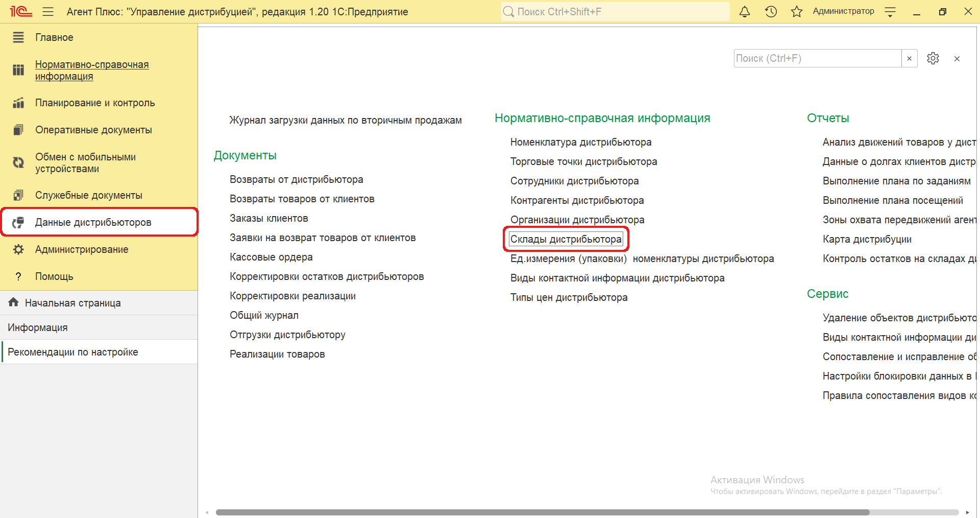Open the settings lines dropdown next to Администратор

coord(890,11)
